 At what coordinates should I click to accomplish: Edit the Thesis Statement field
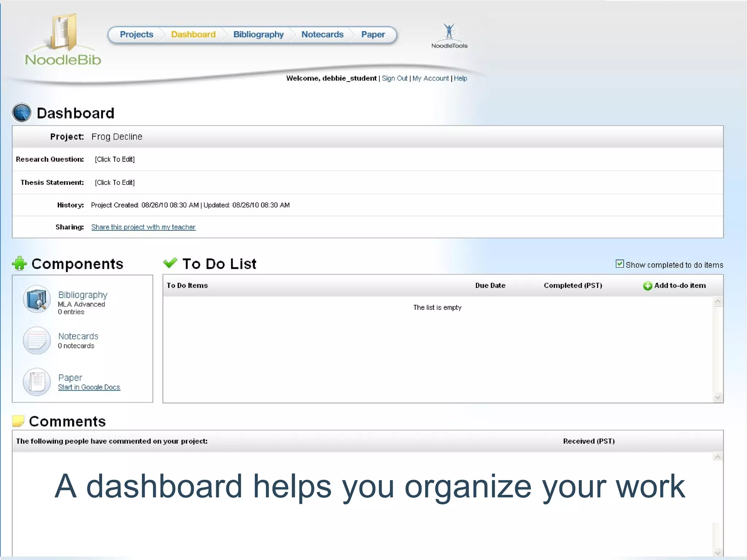(115, 183)
